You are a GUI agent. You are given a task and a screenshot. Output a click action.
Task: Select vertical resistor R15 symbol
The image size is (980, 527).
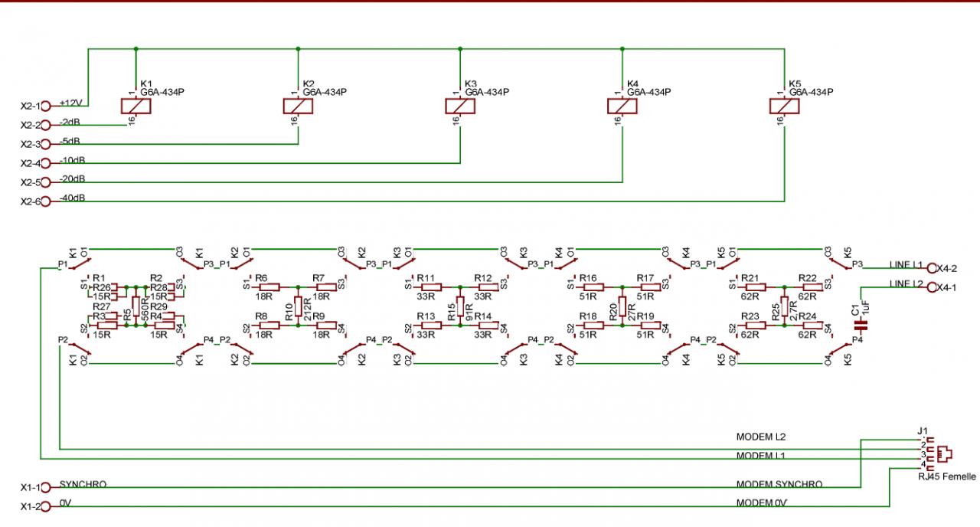tap(460, 306)
